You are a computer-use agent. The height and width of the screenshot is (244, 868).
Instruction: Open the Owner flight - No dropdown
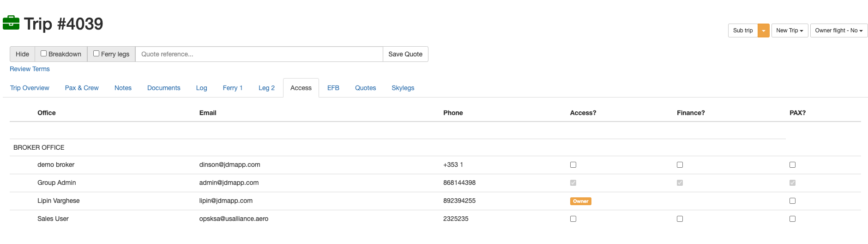(838, 30)
